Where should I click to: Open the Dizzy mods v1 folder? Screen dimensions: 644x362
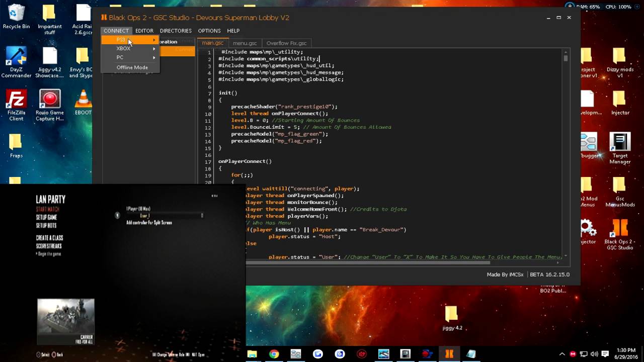point(620,63)
